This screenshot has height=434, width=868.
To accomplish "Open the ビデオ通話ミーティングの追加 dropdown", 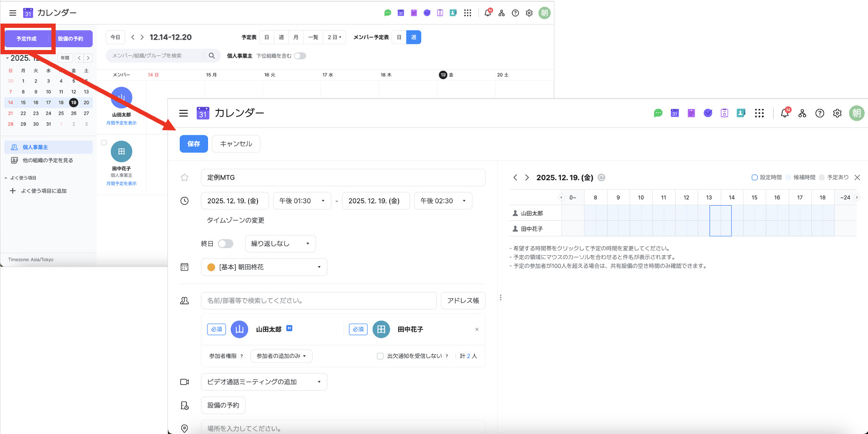I will point(264,382).
